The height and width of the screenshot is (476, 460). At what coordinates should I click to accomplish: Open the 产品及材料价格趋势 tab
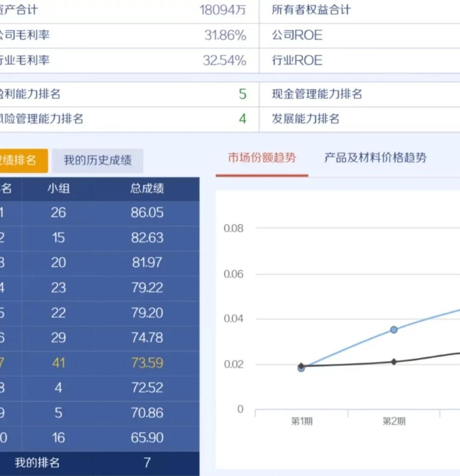(375, 158)
